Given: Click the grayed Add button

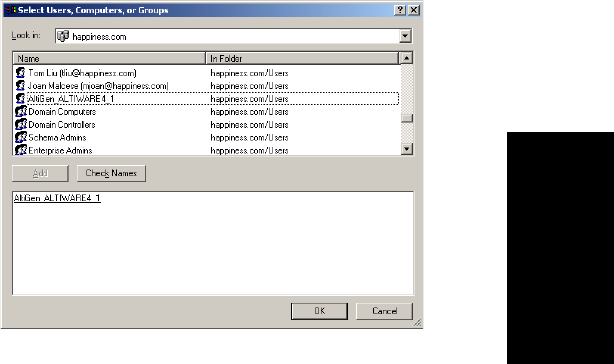Looking at the screenshot, I should (40, 173).
